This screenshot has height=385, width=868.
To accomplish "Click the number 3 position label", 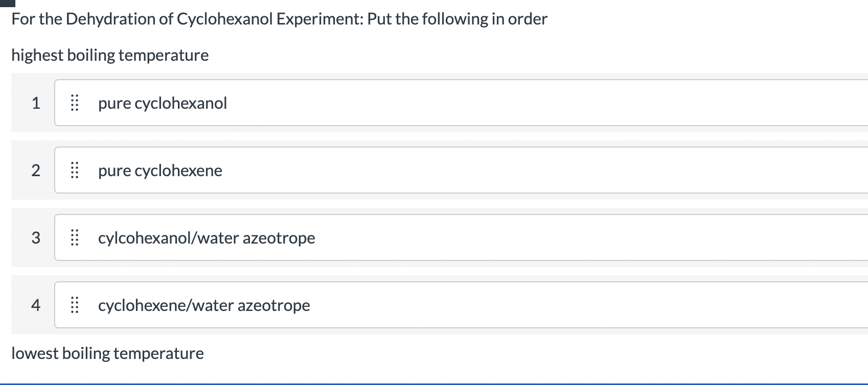I will (36, 237).
